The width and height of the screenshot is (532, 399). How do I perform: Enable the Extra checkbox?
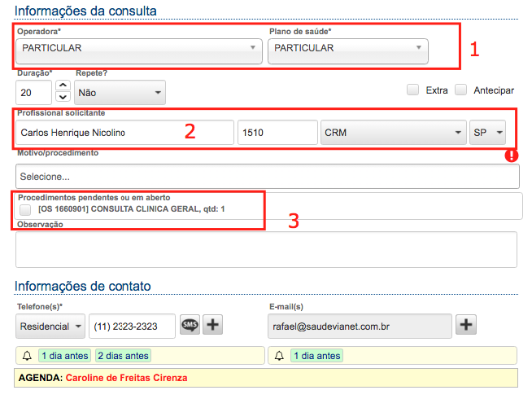pos(412,90)
